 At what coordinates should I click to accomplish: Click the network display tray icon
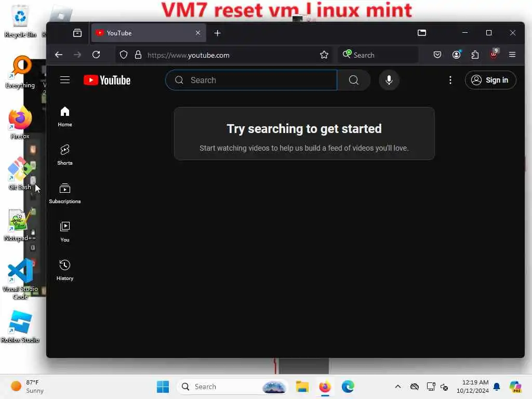[x=431, y=387]
